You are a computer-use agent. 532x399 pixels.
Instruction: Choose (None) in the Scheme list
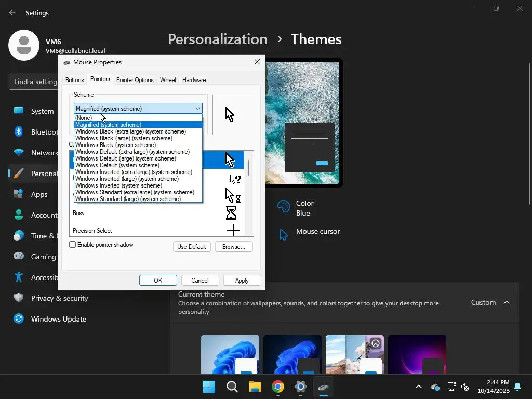coord(138,118)
